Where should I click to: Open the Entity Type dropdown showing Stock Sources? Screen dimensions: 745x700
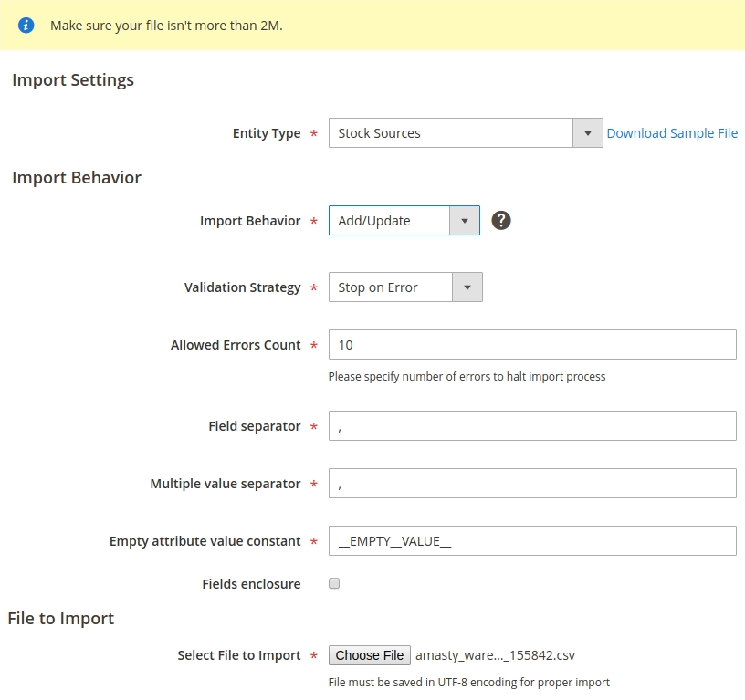point(465,133)
